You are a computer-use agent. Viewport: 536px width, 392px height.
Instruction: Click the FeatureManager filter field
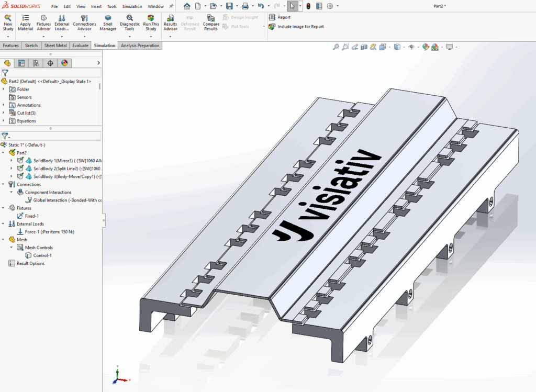52,73
